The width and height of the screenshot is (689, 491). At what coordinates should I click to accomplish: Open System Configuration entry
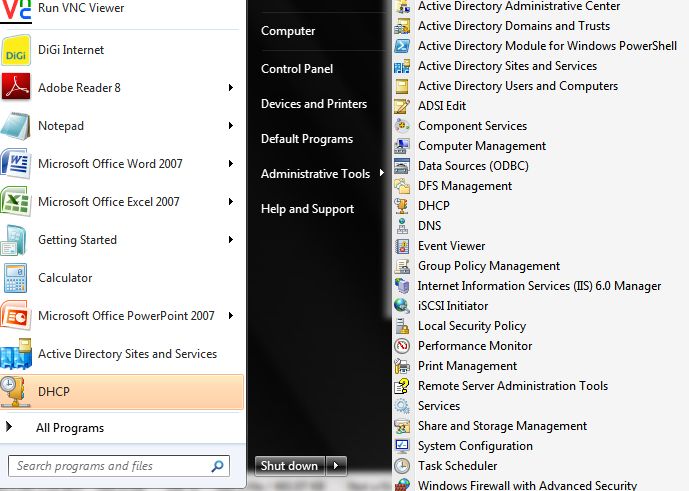coord(475,446)
